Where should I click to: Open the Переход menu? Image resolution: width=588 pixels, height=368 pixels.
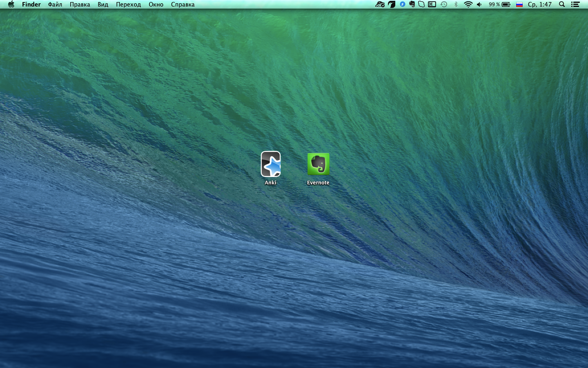128,4
